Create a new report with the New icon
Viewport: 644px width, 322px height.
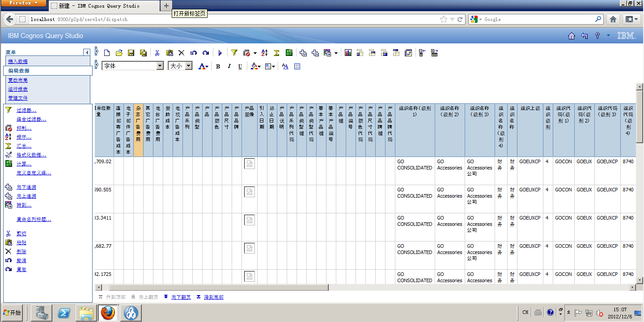106,53
